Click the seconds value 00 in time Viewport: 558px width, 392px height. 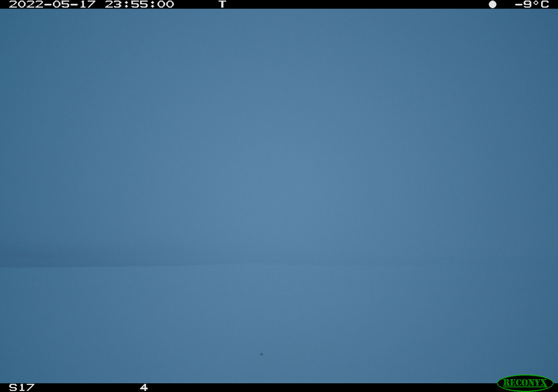click(x=165, y=4)
